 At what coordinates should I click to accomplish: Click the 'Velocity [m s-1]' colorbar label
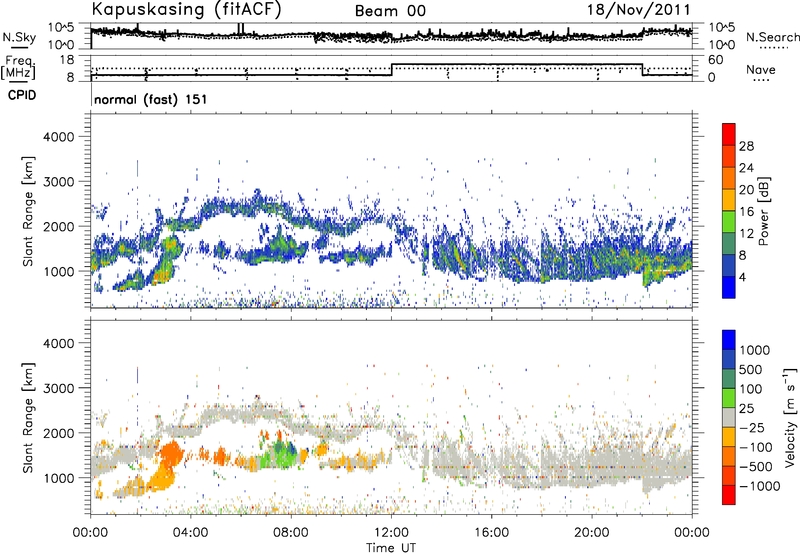coord(790,418)
